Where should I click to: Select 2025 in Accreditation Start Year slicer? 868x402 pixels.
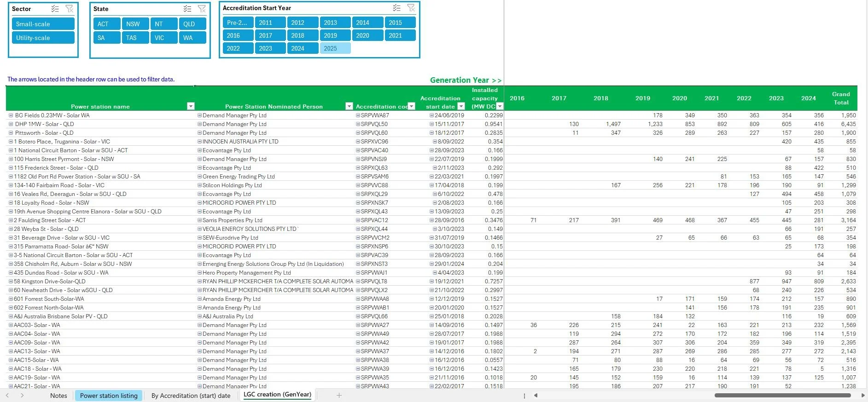coord(335,48)
